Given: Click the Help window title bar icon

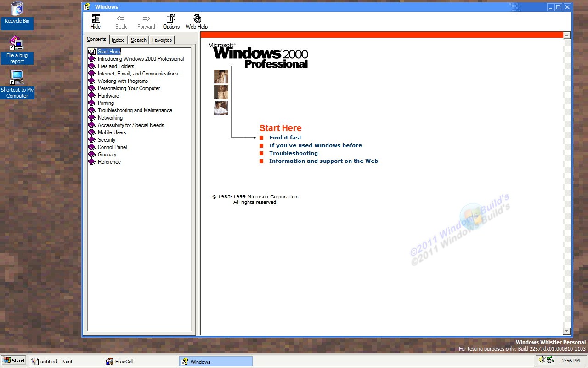Looking at the screenshot, I should click(x=86, y=7).
